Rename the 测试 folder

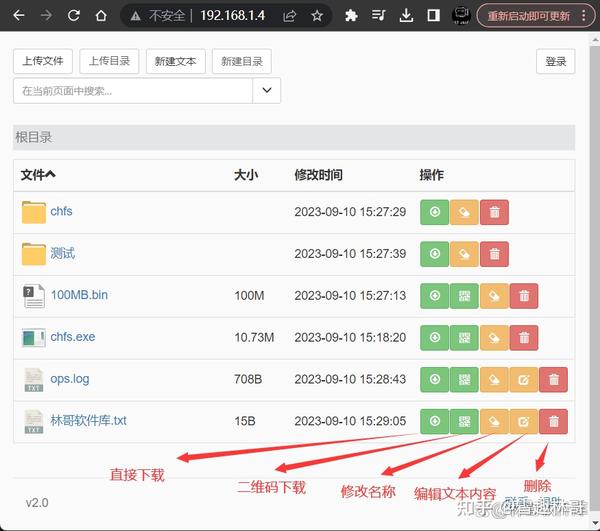464,254
